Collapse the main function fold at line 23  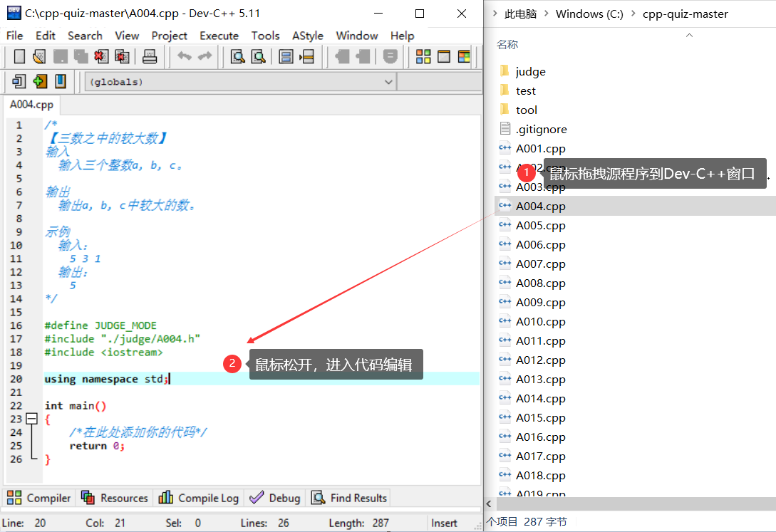coord(31,419)
